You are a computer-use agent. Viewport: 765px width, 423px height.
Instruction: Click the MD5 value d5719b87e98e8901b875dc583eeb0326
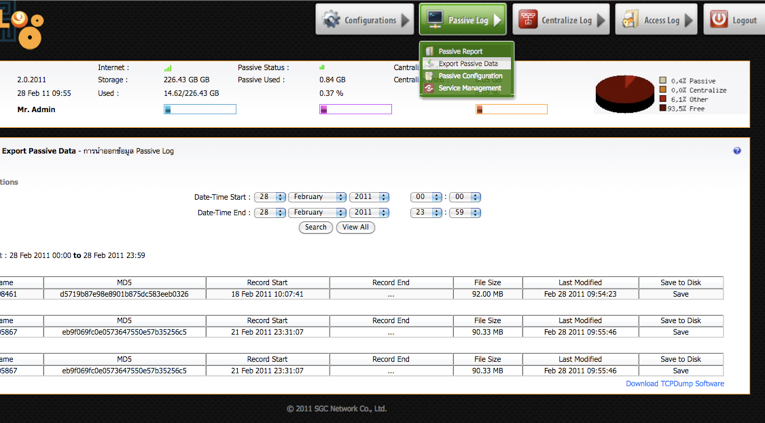point(124,294)
